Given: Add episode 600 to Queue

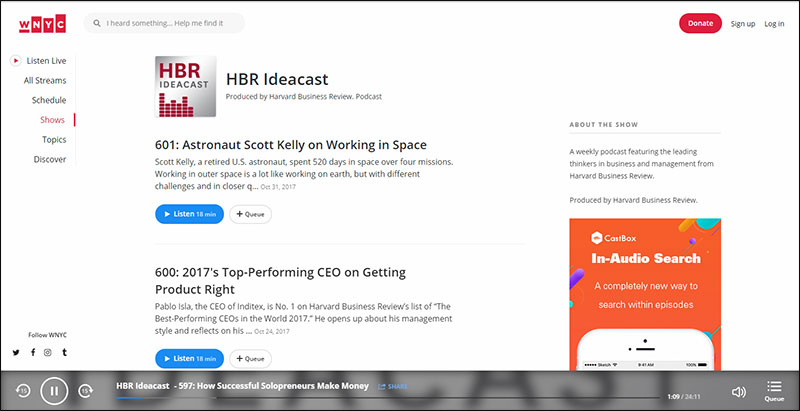Looking at the screenshot, I should [250, 359].
